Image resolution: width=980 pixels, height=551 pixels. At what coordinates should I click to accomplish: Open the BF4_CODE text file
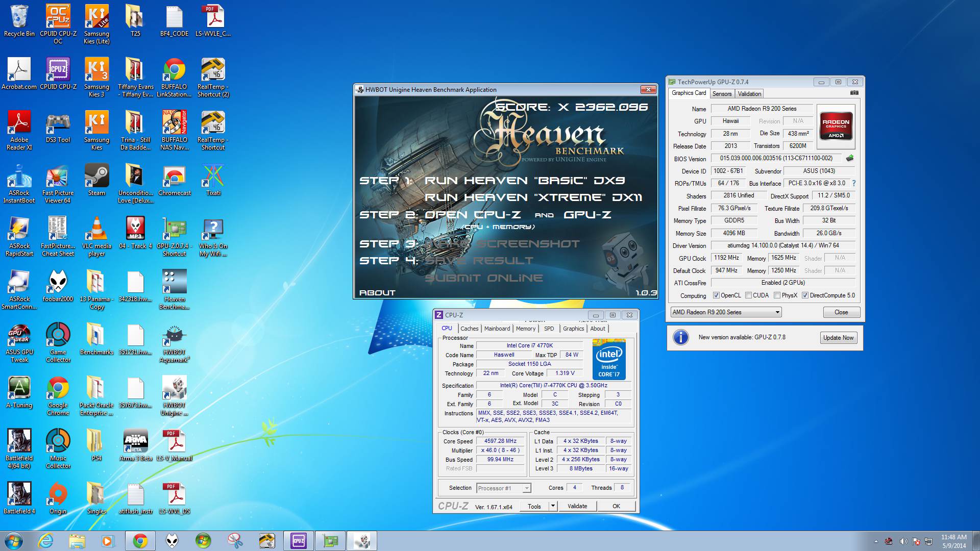tap(174, 21)
